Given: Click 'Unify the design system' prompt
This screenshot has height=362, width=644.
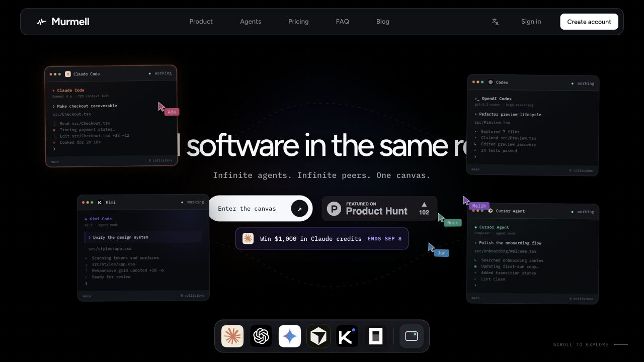Looking at the screenshot, I should click(x=121, y=237).
